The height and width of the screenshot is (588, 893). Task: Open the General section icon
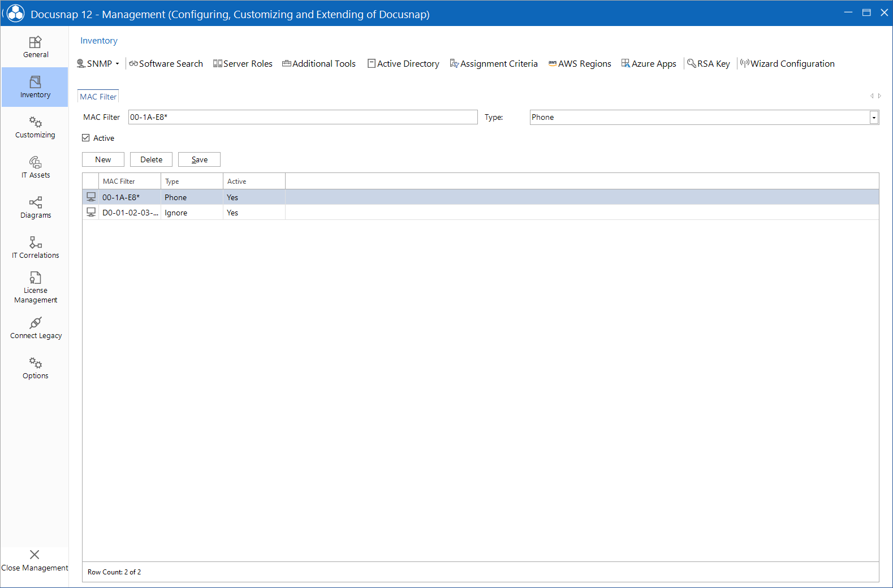pyautogui.click(x=35, y=42)
